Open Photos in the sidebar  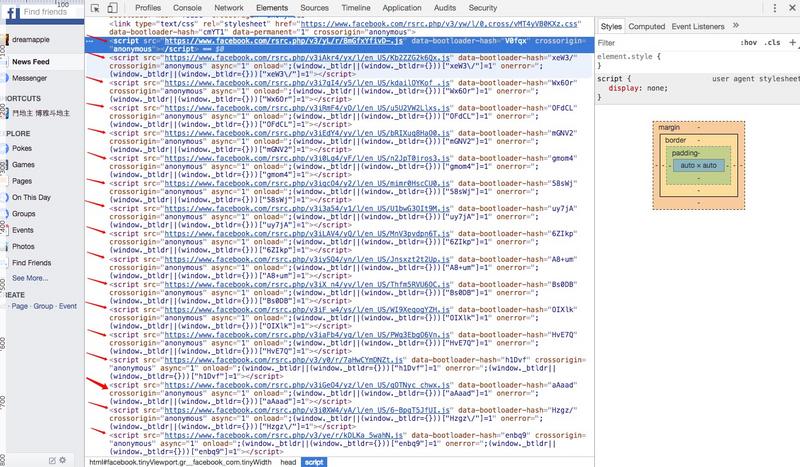23,246
